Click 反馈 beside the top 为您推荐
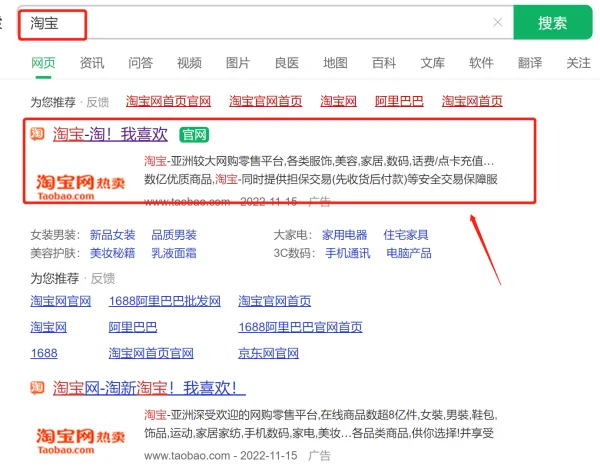The width and height of the screenshot is (600, 466). [x=98, y=102]
